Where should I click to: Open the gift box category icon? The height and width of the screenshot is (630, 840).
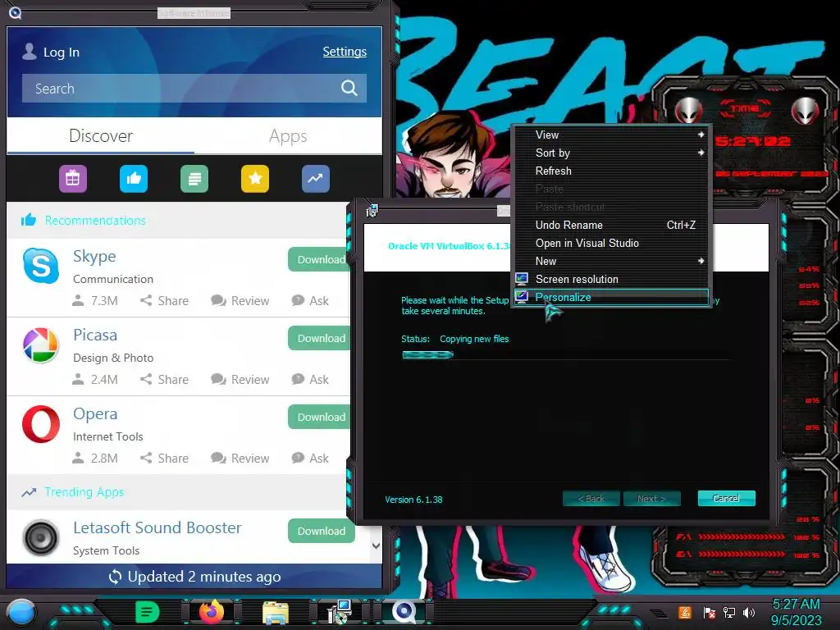73,178
